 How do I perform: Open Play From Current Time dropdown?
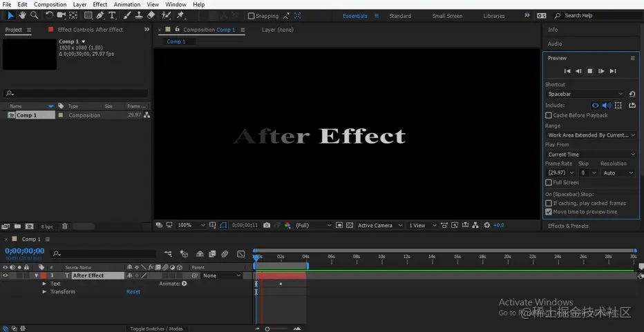(x=591, y=155)
